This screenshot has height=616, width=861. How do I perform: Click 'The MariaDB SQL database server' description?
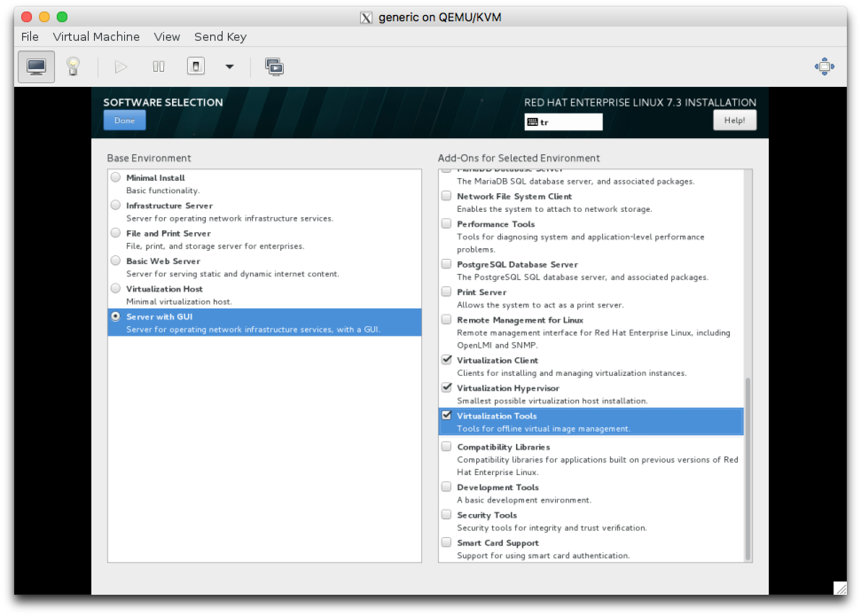(576, 182)
